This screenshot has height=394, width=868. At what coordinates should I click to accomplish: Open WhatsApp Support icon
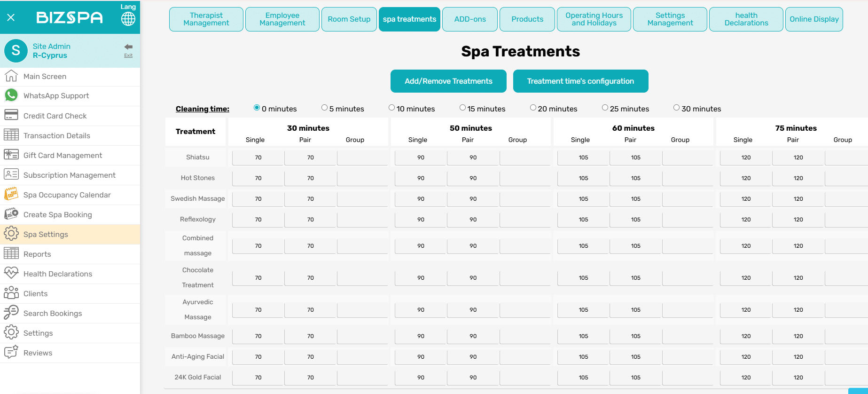11,95
